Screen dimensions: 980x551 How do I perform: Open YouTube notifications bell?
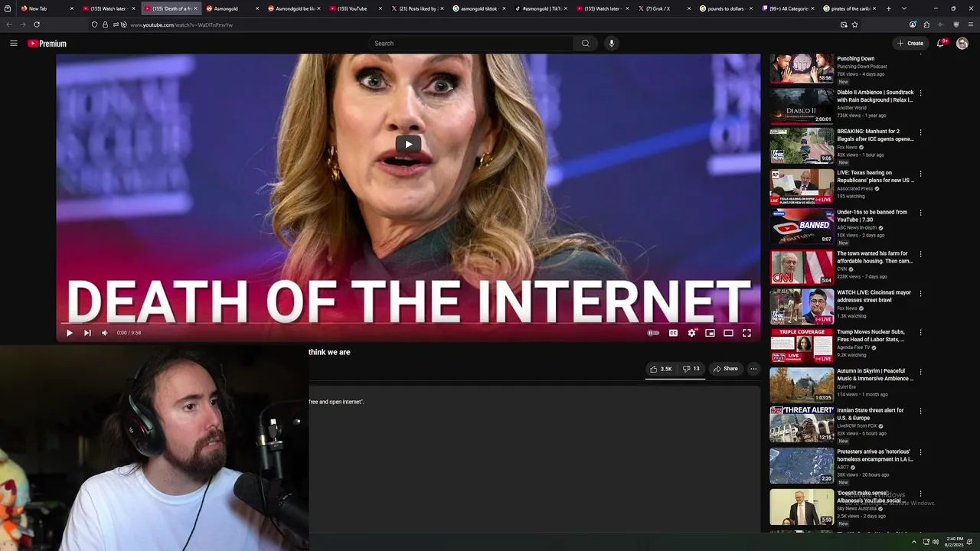click(x=941, y=44)
